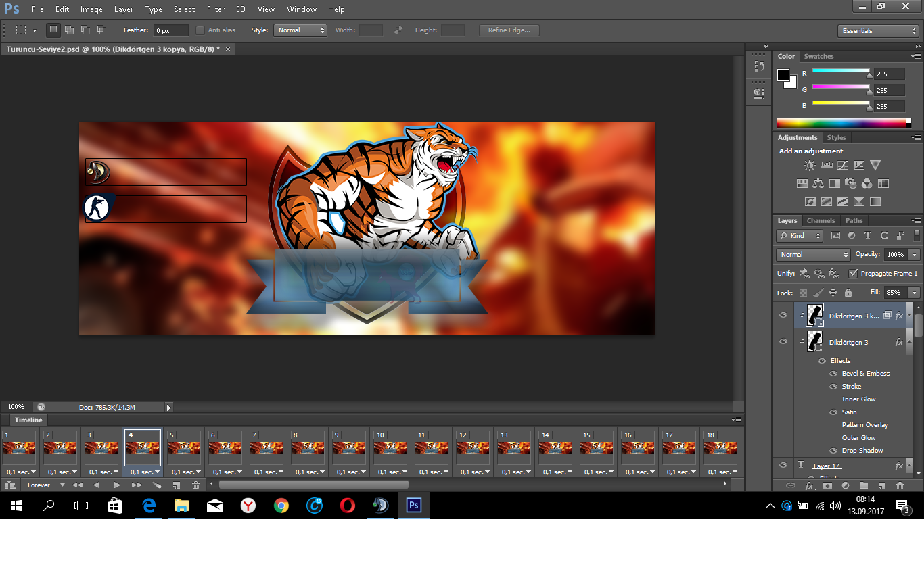Screen dimensions: 924x563
Task: Uncheck Propagate Frame 1
Action: (854, 274)
